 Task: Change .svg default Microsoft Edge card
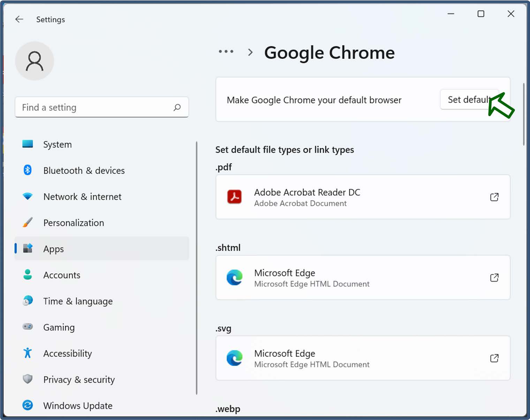(x=363, y=358)
